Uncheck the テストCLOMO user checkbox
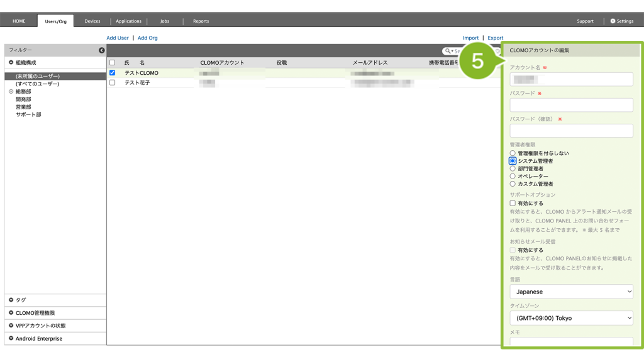This screenshot has width=644, height=362. pos(113,73)
